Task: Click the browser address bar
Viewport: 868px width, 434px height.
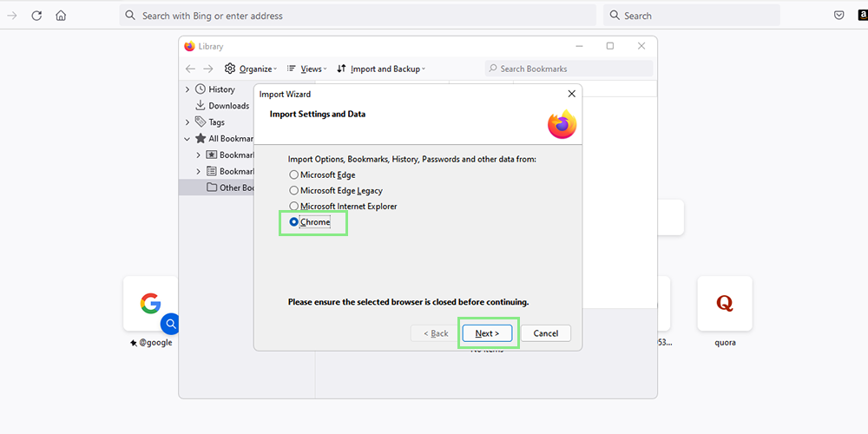Action: (x=358, y=16)
